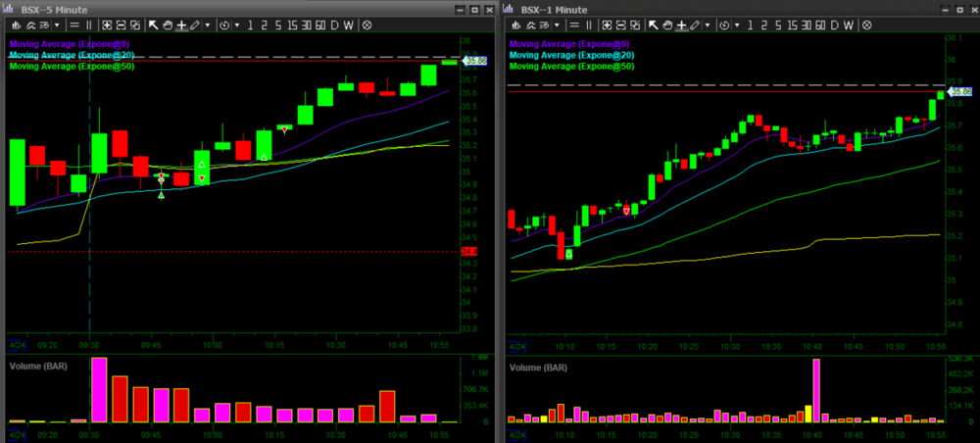
Task: Click Moving Average (Expone@9) label in 5 Minute chart
Action: click(69, 44)
